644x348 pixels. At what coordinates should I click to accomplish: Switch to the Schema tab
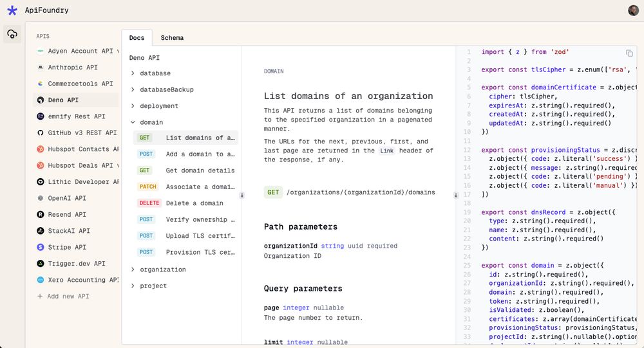pos(172,38)
